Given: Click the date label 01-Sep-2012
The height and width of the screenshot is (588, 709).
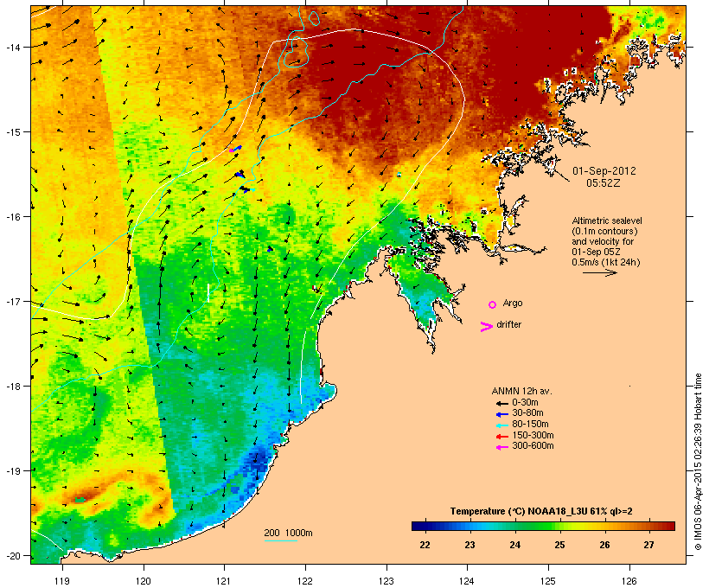Looking at the screenshot, I should tap(604, 171).
